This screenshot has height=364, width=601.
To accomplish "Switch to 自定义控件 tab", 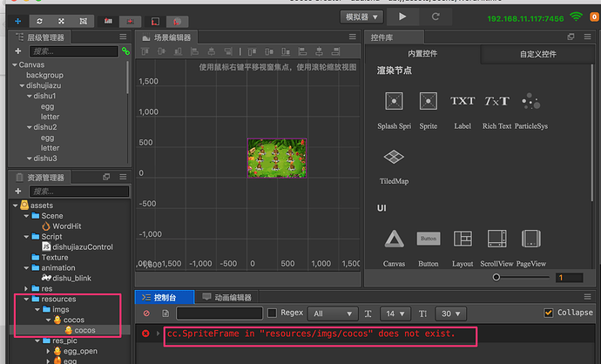I will click(x=537, y=54).
